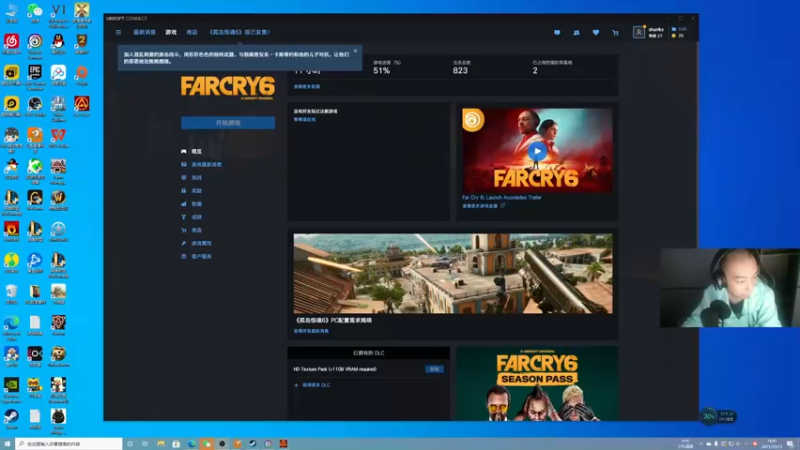Open File Explorer from the taskbar

(x=161, y=444)
